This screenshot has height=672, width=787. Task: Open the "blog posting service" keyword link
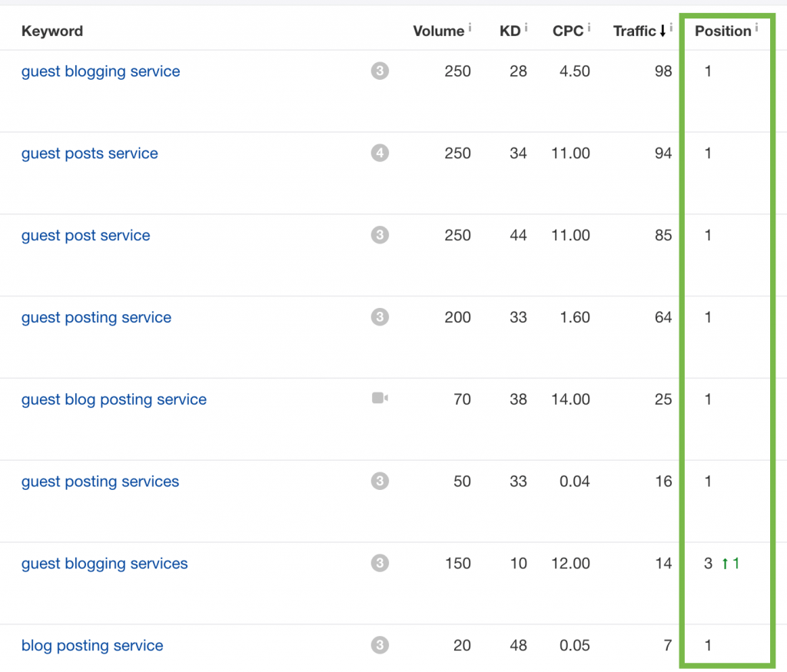92,646
